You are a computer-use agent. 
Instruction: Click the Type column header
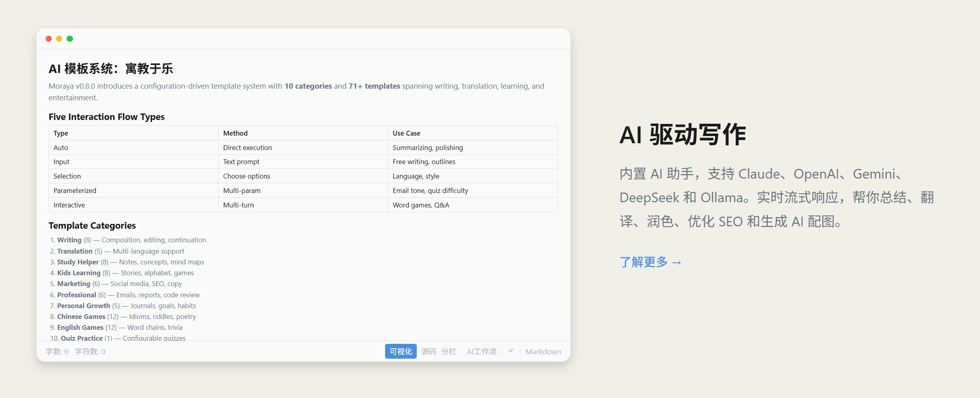(x=134, y=133)
